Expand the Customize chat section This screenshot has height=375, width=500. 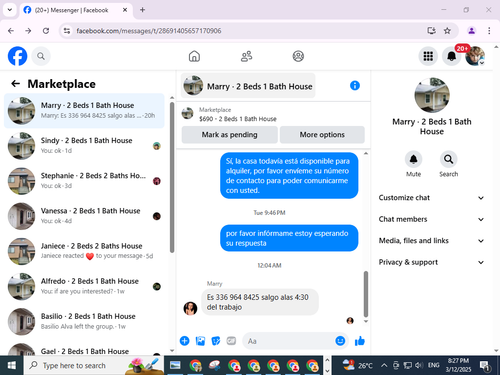pos(431,198)
